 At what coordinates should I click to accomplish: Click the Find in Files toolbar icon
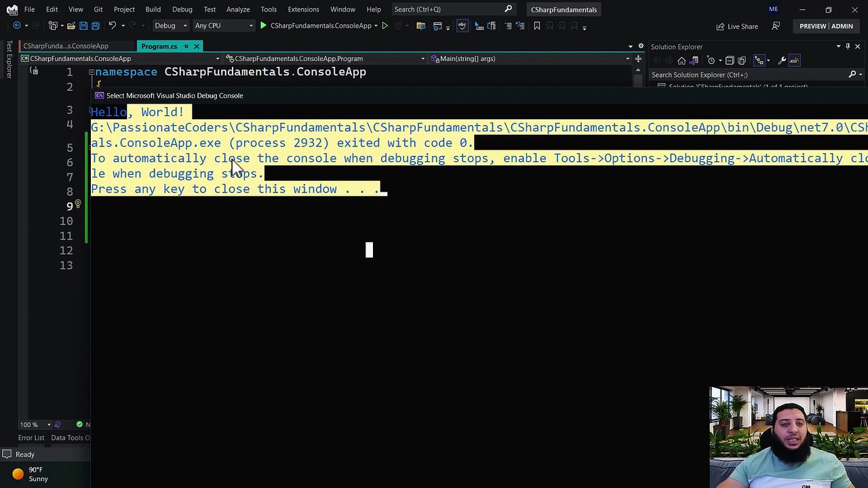420,26
